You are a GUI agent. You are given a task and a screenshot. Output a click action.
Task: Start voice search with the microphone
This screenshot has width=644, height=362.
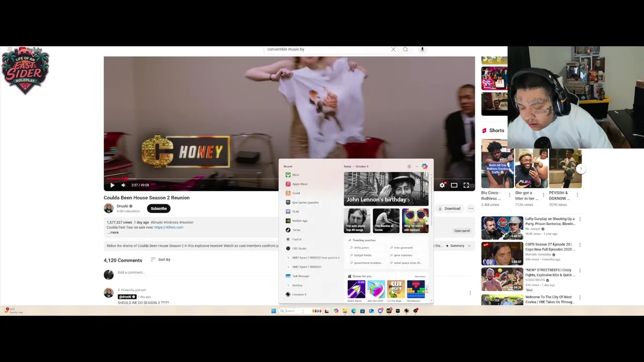point(422,49)
